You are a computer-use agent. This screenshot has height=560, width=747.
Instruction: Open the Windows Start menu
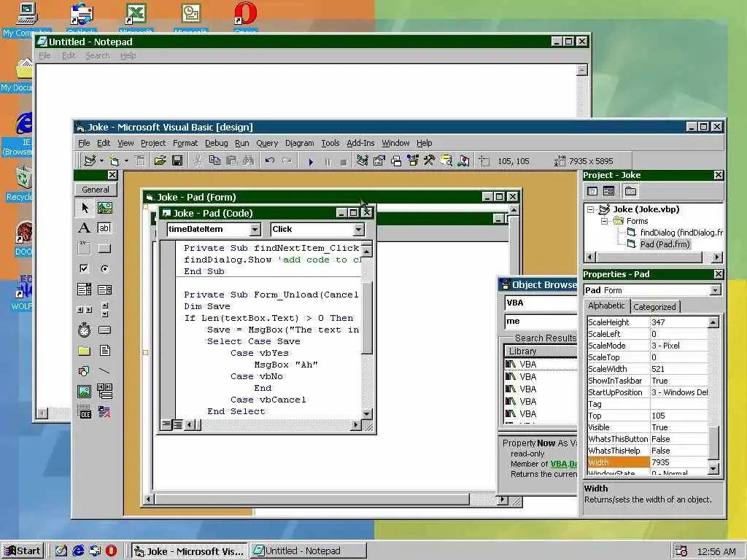[x=23, y=551]
